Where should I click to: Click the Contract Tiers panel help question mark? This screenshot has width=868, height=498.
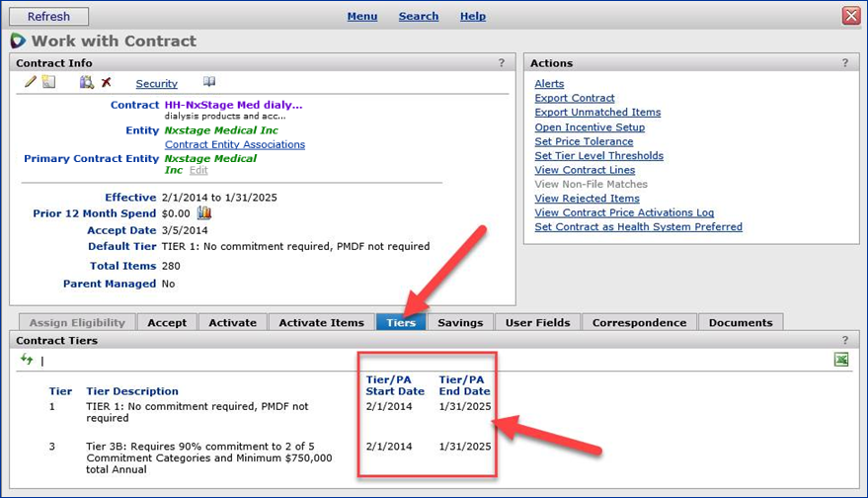coord(843,341)
